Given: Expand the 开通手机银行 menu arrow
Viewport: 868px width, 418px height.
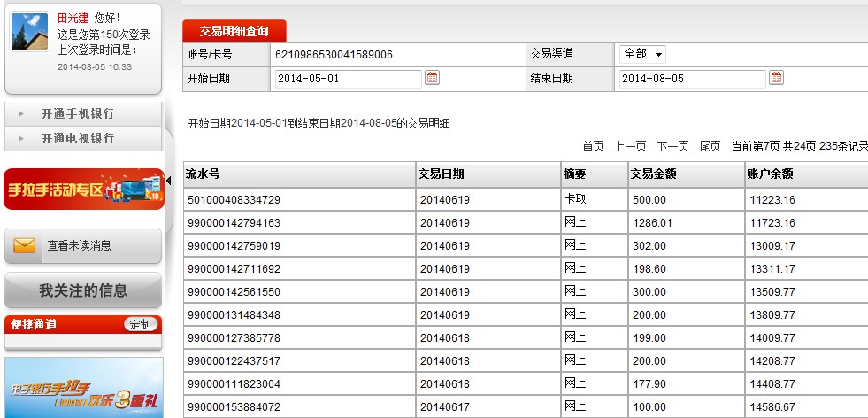Looking at the screenshot, I should 20,113.
